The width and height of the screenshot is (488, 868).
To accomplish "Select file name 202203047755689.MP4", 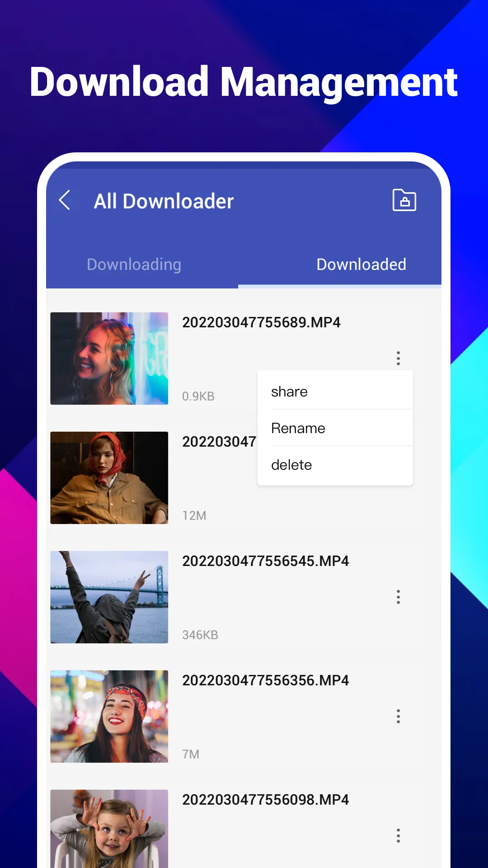I will click(261, 322).
